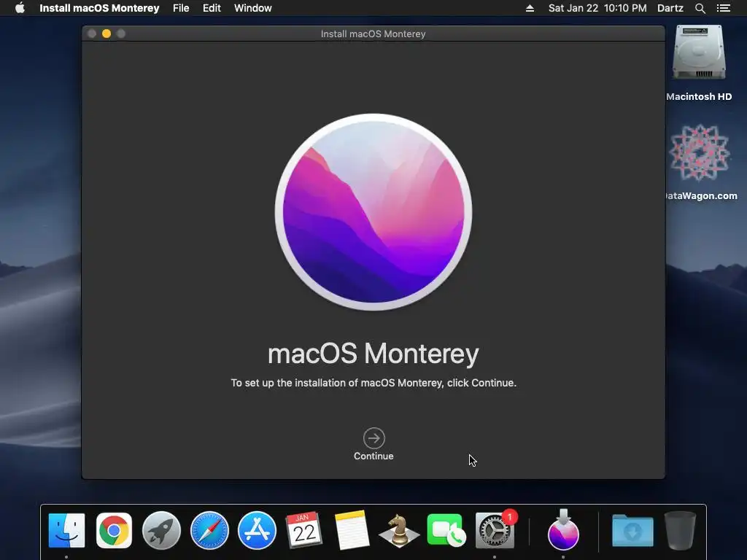
Task: Minimize the installer window with yellow button
Action: (x=107, y=34)
